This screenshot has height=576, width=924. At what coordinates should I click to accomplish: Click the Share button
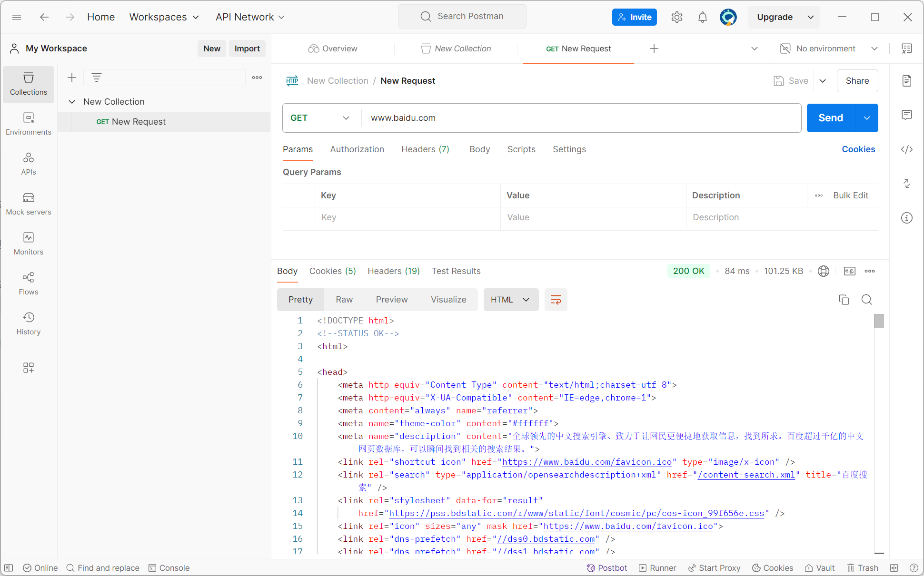tap(857, 81)
